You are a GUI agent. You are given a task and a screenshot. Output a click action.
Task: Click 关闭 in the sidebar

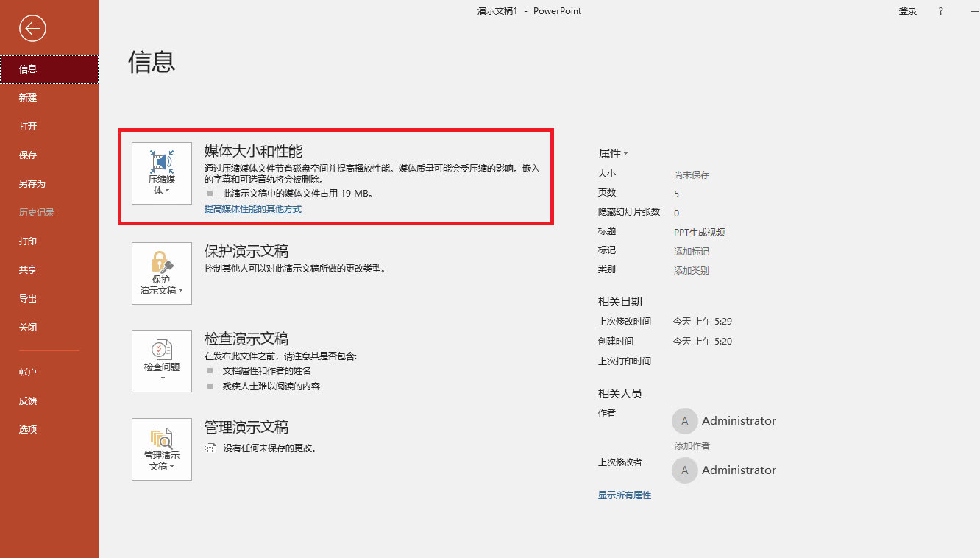[x=49, y=328]
